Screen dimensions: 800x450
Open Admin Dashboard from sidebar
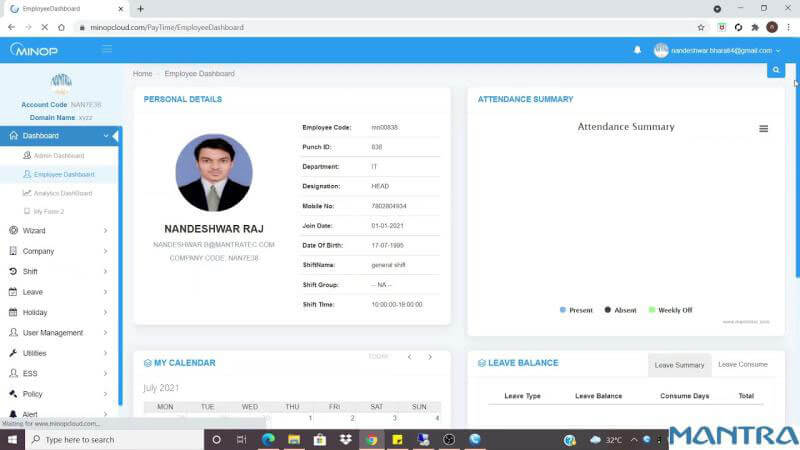point(59,156)
